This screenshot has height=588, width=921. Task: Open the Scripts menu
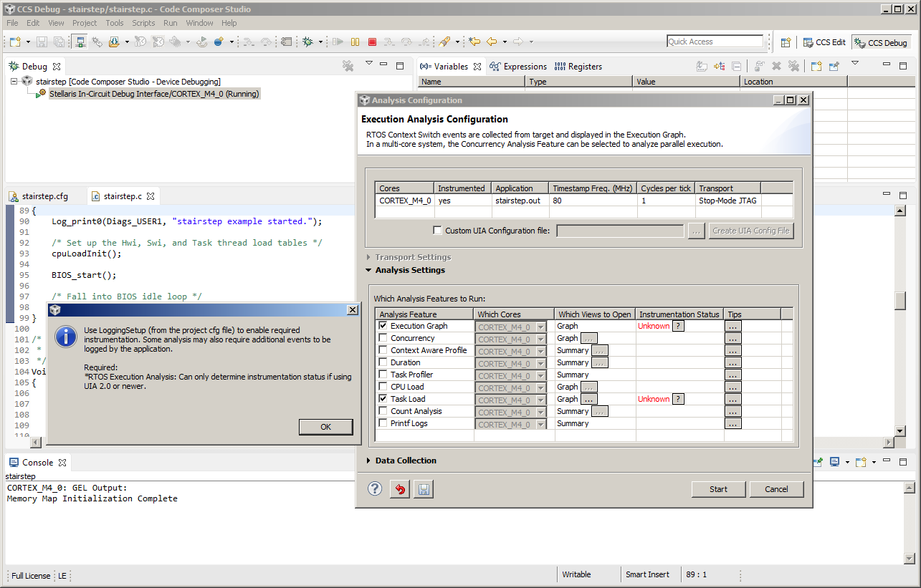pos(143,23)
